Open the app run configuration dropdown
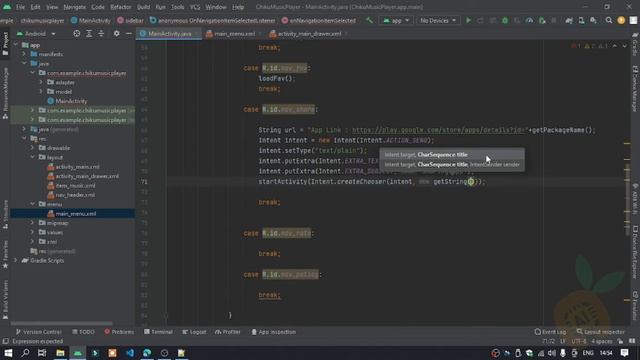This screenshot has width=640, height=360. coord(396,20)
